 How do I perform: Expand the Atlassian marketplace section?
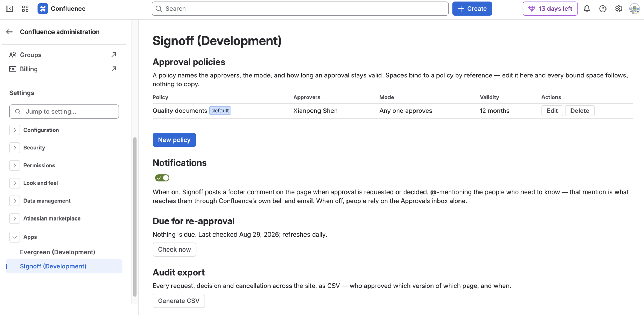pos(15,218)
